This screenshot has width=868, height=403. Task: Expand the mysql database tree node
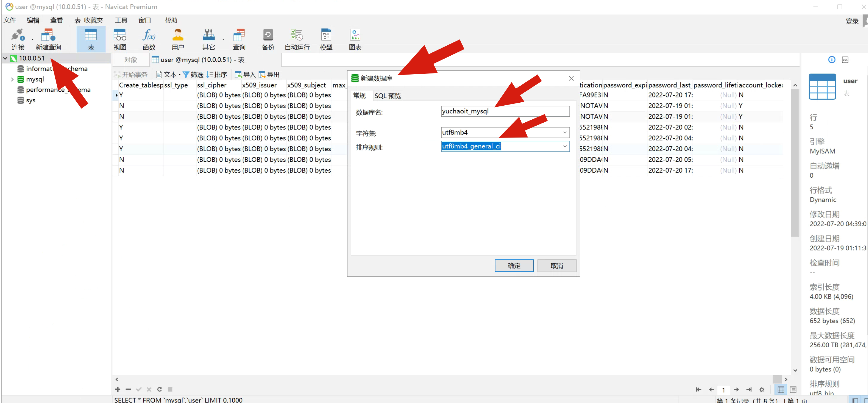click(x=12, y=79)
